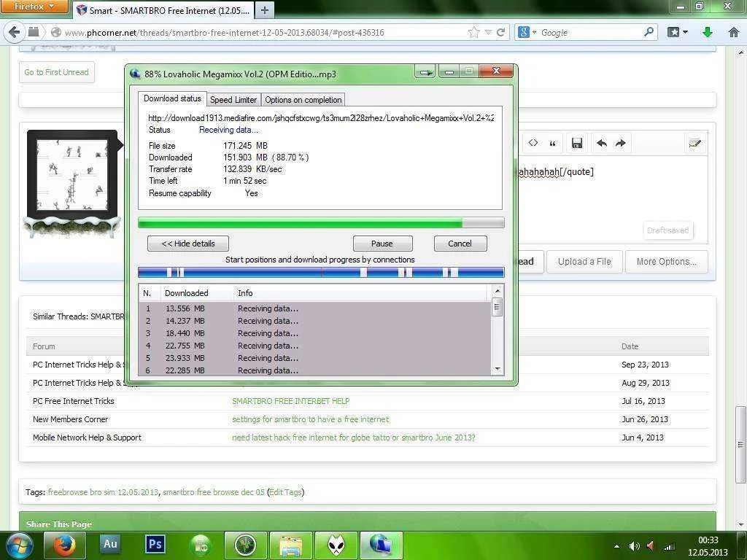This screenshot has width=747, height=560.
Task: Type in Google search box
Action: click(591, 32)
